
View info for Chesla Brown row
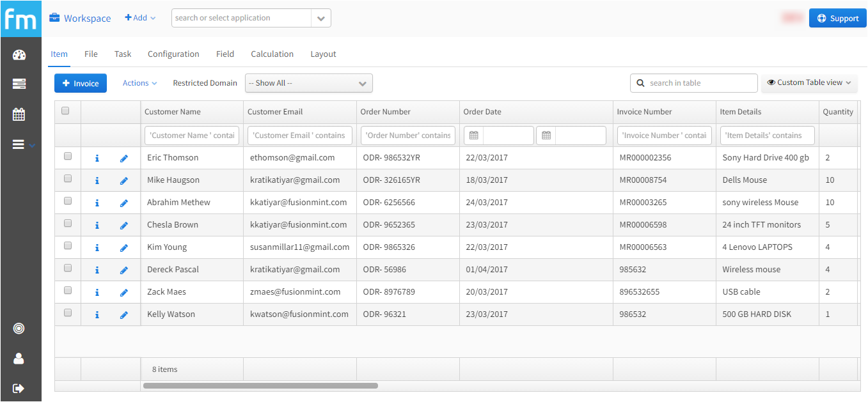pyautogui.click(x=97, y=226)
